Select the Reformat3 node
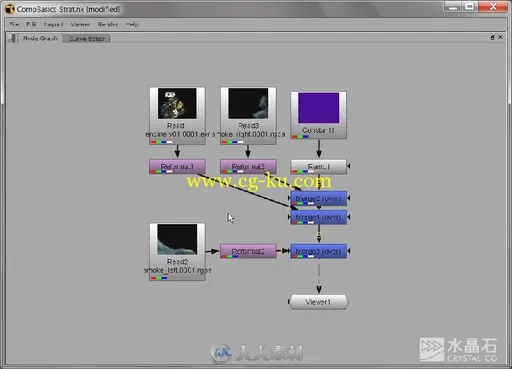The width and height of the screenshot is (512, 369). (248, 166)
